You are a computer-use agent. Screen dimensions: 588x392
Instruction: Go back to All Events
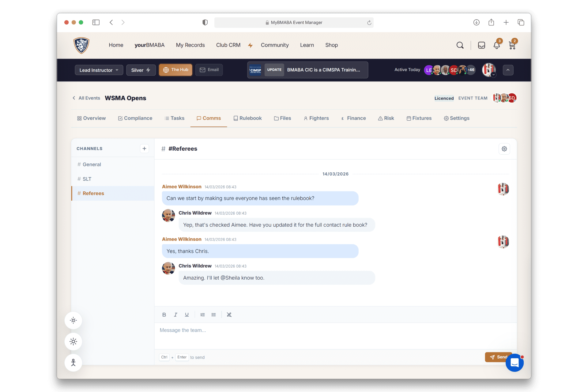pos(86,98)
